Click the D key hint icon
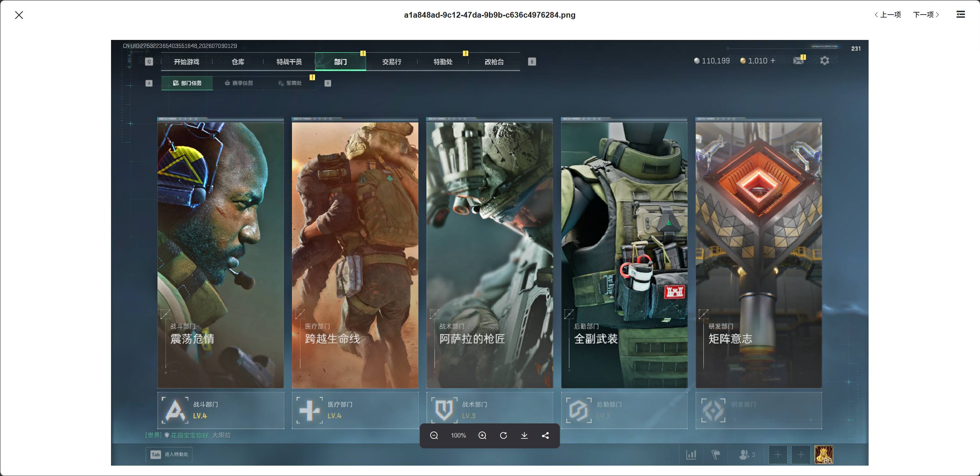This screenshot has height=476, width=980. (x=328, y=83)
